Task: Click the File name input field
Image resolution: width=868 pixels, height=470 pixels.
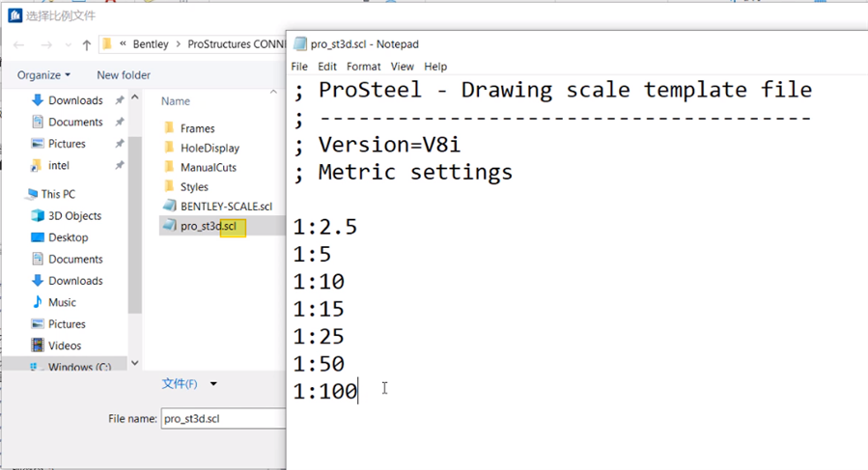Action: tap(224, 419)
